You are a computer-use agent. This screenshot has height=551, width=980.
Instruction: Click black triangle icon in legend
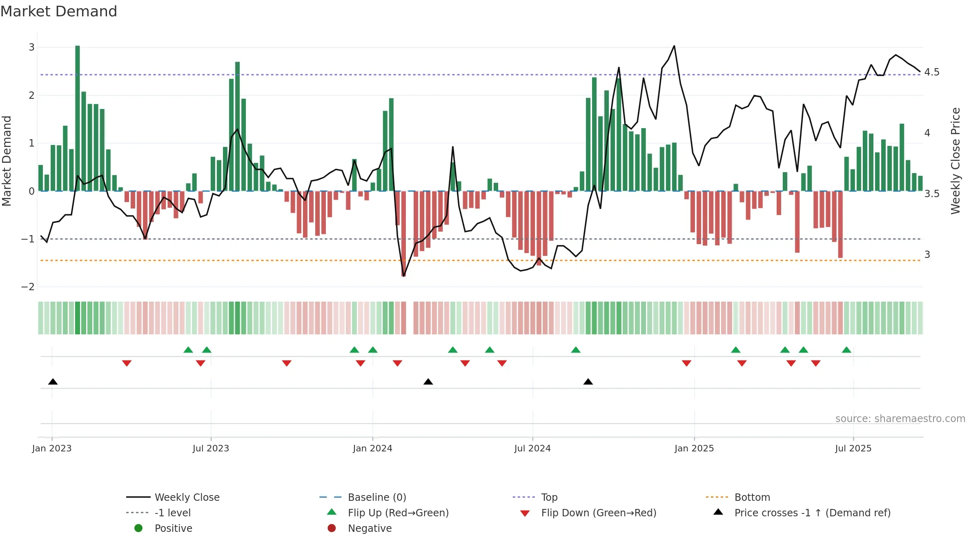[x=718, y=512]
